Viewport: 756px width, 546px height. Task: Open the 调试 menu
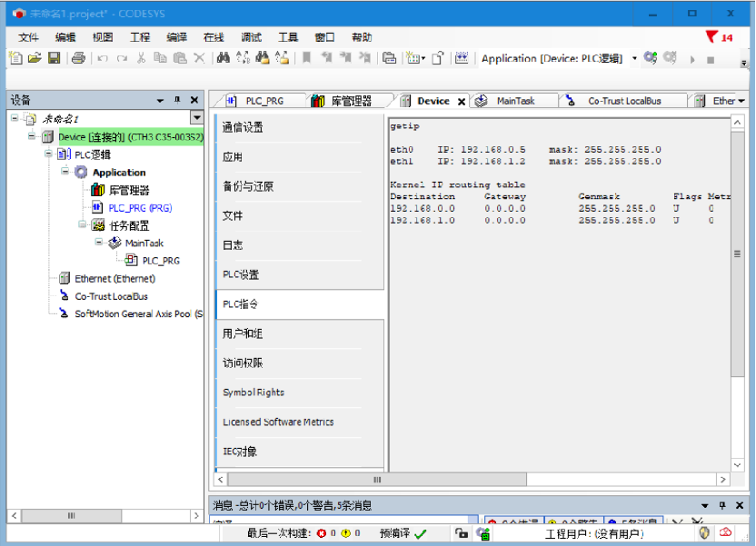251,37
